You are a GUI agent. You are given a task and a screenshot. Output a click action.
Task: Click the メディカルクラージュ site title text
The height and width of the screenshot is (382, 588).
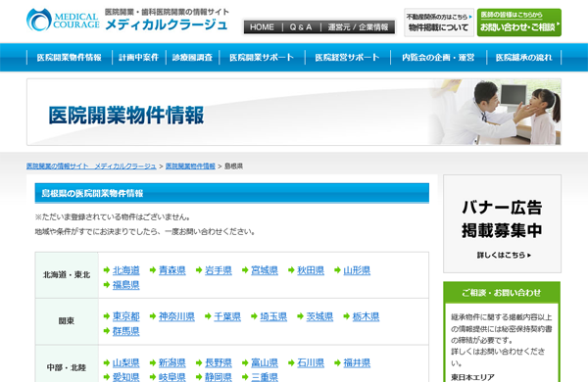tap(167, 24)
